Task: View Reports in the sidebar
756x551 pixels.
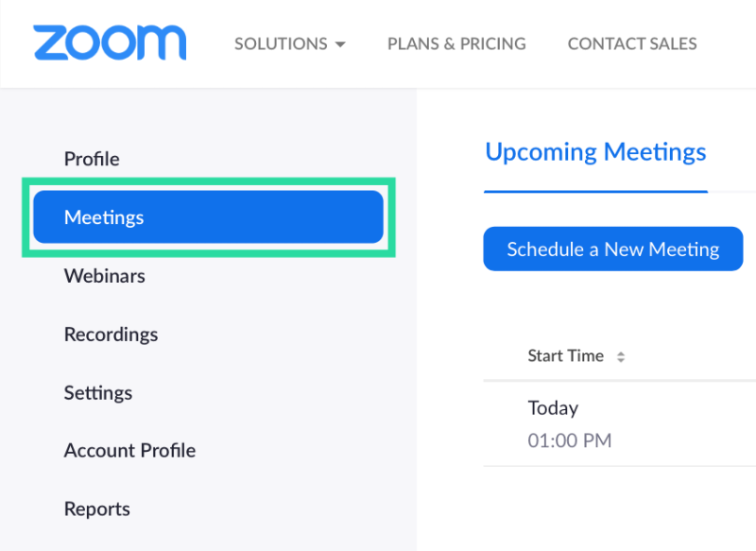Action: pyautogui.click(x=96, y=509)
